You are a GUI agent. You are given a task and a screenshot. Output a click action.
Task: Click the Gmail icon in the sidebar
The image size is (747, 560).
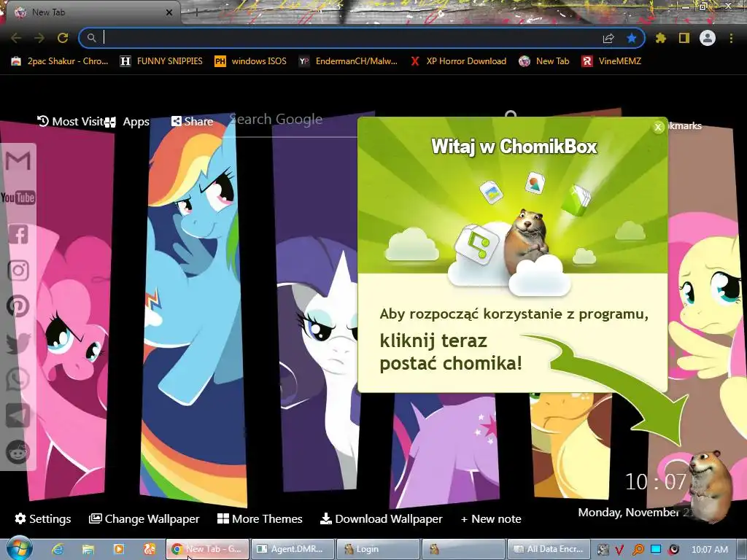click(18, 161)
